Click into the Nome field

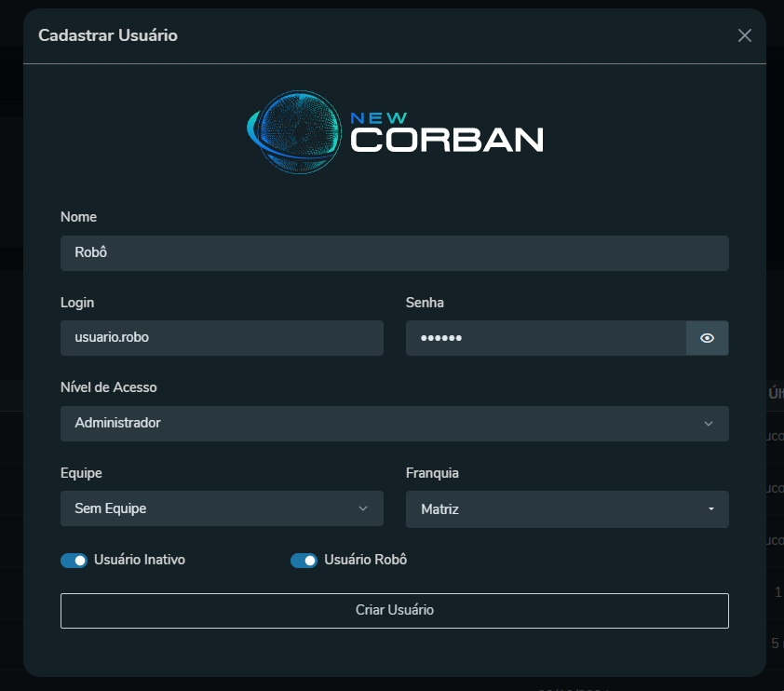pos(394,253)
